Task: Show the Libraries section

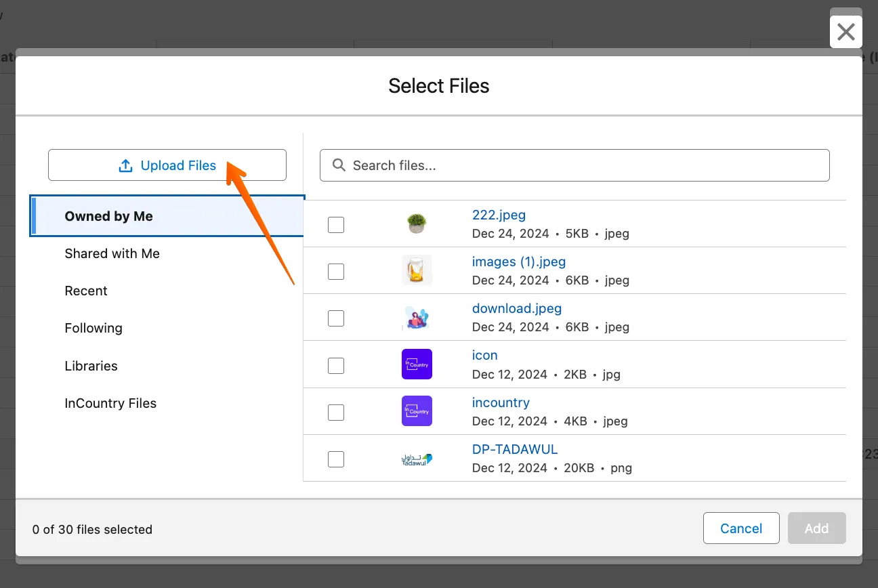Action: [91, 366]
